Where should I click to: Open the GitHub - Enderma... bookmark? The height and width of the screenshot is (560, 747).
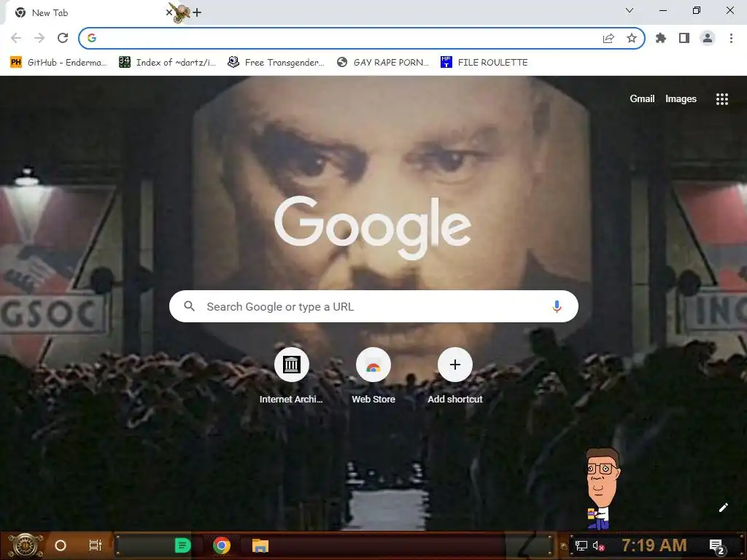click(x=58, y=63)
